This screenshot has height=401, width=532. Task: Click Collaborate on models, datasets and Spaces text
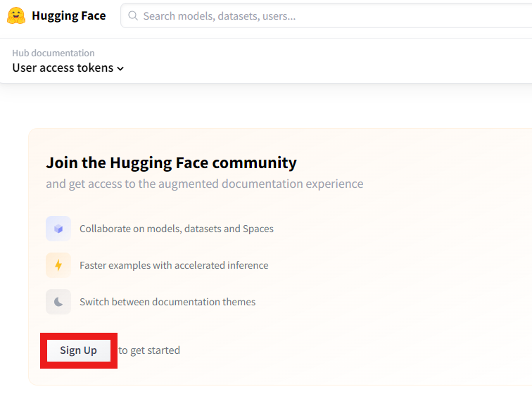[x=177, y=229]
